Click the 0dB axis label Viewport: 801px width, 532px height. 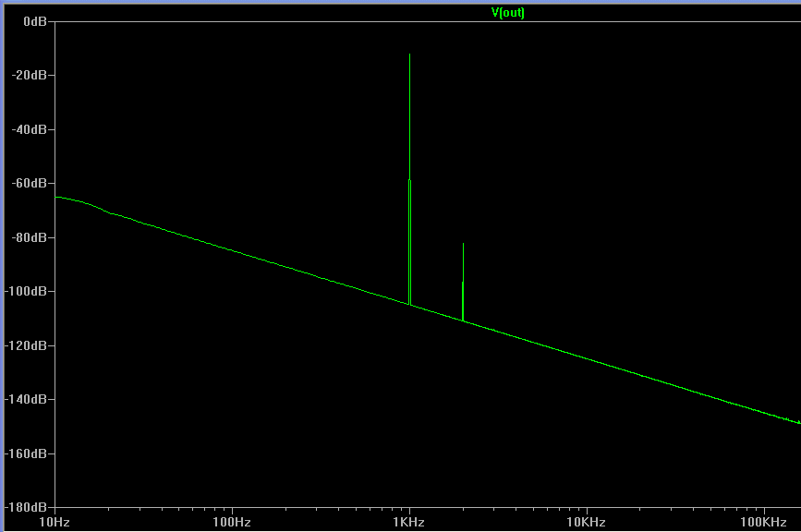point(35,21)
